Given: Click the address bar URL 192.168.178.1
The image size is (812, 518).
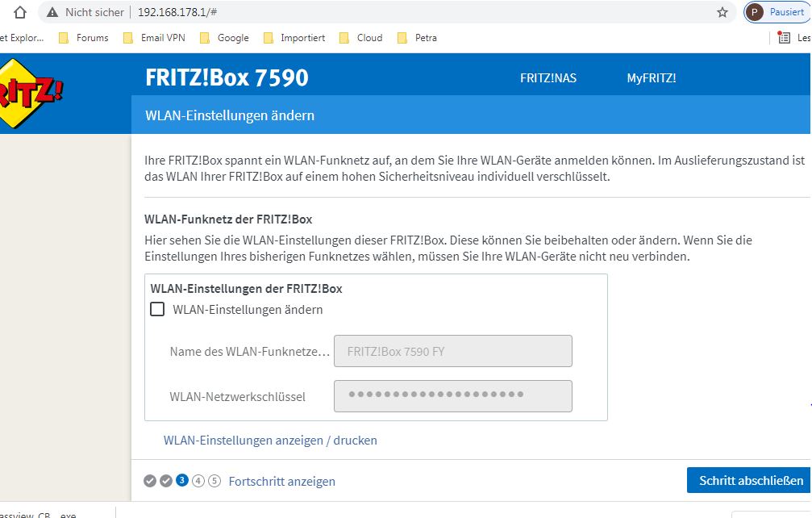Looking at the screenshot, I should coord(177,12).
